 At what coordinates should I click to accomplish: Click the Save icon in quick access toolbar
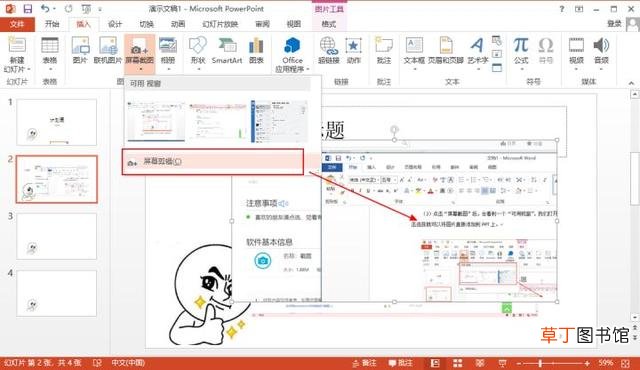[27, 8]
